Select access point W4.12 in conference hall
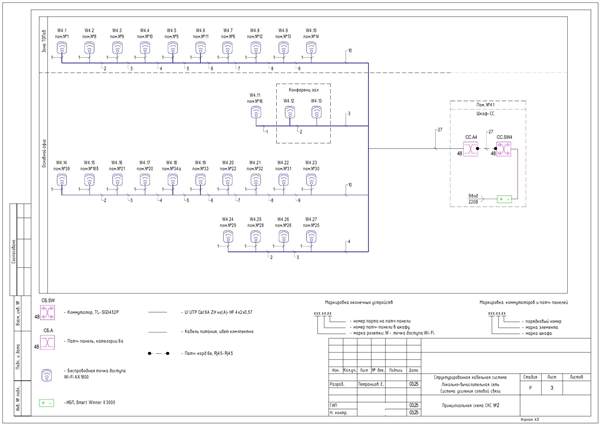 pyautogui.click(x=290, y=113)
